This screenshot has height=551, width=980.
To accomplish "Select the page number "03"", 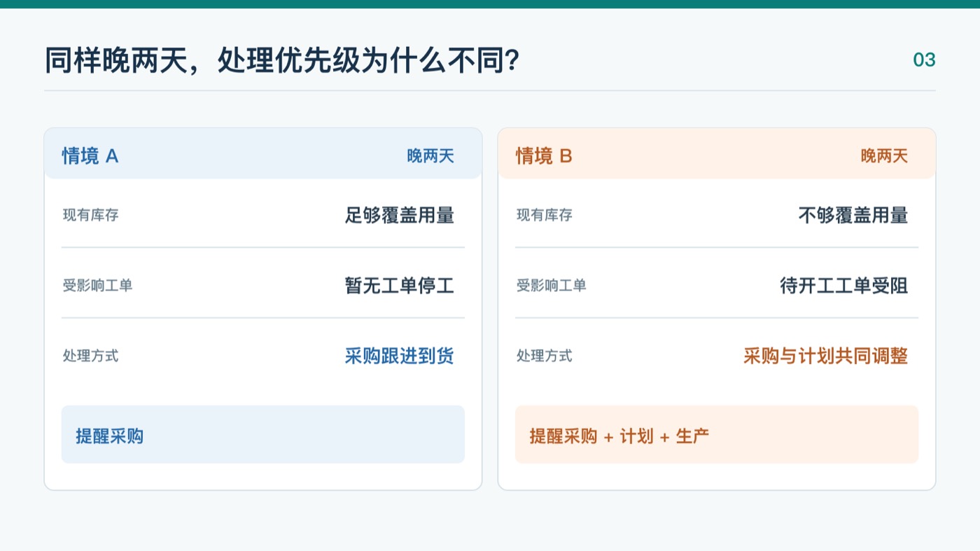I will 924,60.
